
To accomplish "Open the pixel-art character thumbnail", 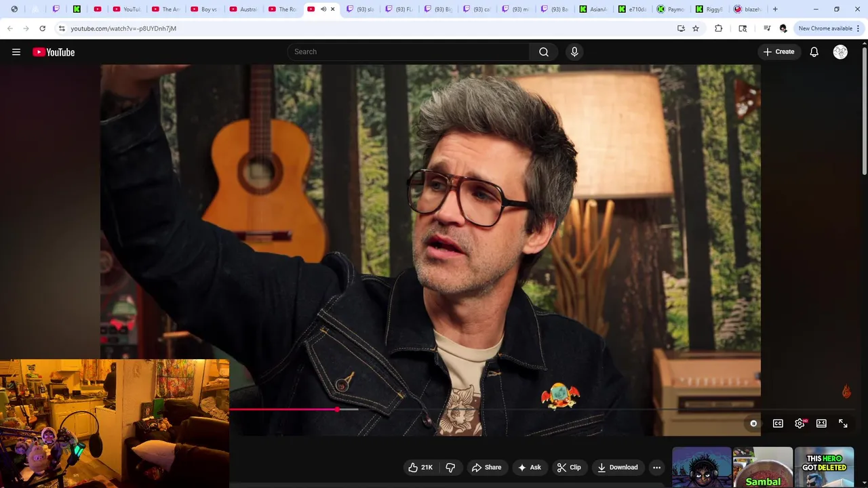I will pyautogui.click(x=702, y=467).
